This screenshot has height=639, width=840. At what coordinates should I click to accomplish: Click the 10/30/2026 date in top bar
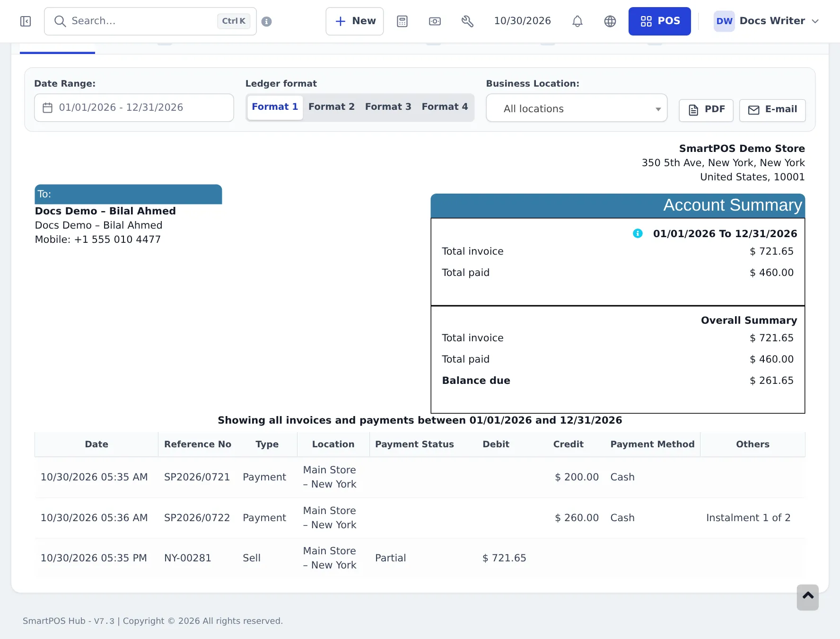(523, 21)
